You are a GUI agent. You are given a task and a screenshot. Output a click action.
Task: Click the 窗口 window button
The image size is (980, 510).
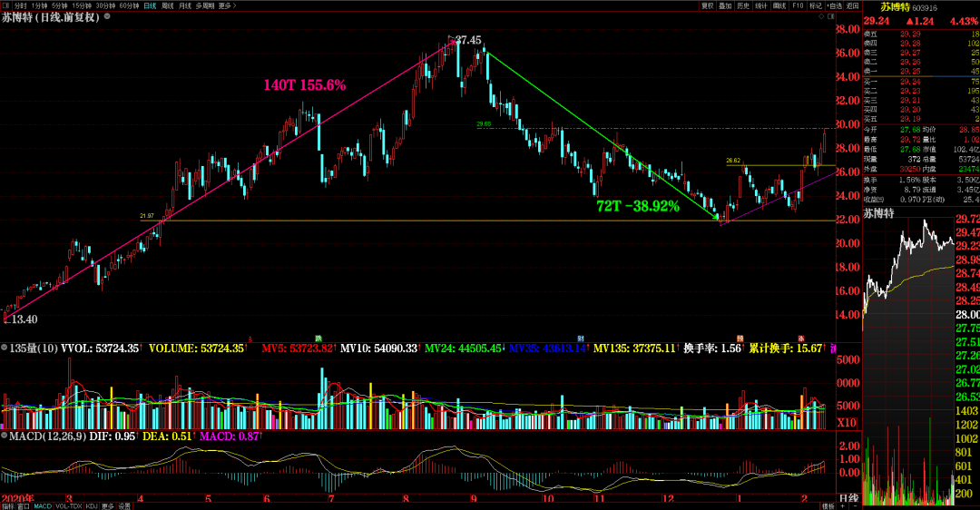pyautogui.click(x=23, y=506)
